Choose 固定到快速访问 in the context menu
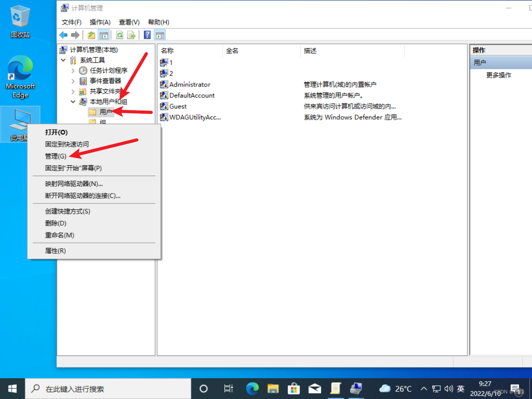Screen dimensions: 532x399 tap(94, 144)
